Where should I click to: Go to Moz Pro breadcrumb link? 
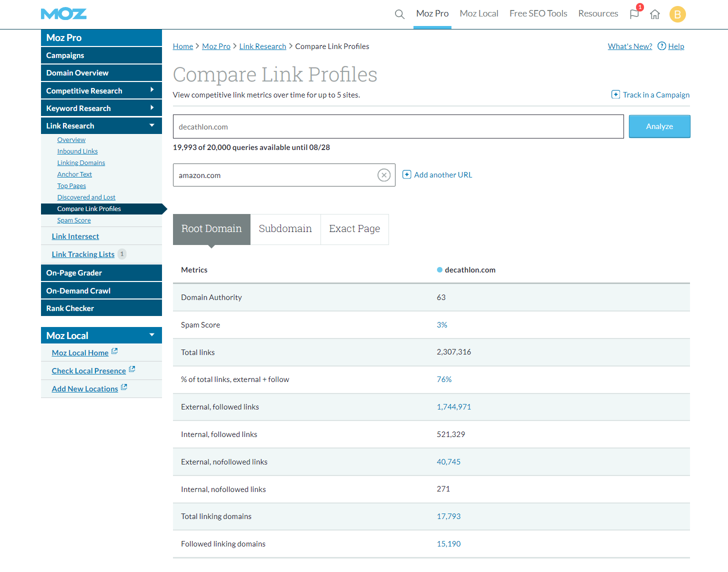[x=216, y=46]
